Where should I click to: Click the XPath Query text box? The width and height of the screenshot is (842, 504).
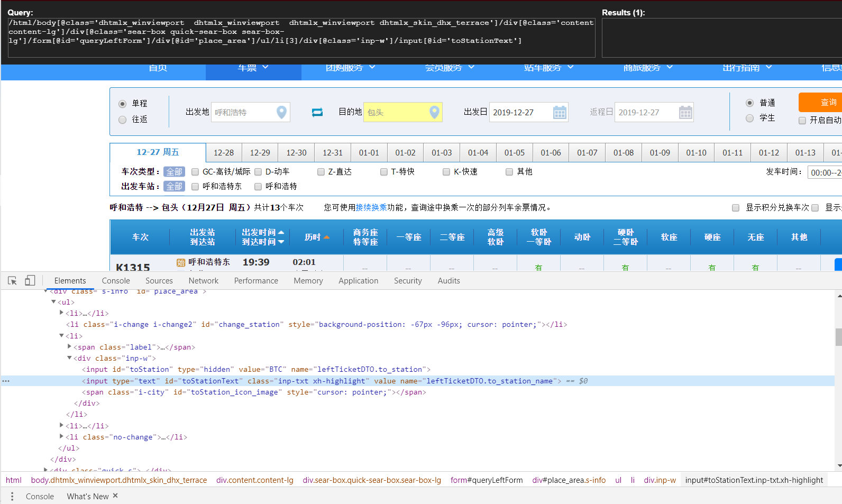click(301, 38)
